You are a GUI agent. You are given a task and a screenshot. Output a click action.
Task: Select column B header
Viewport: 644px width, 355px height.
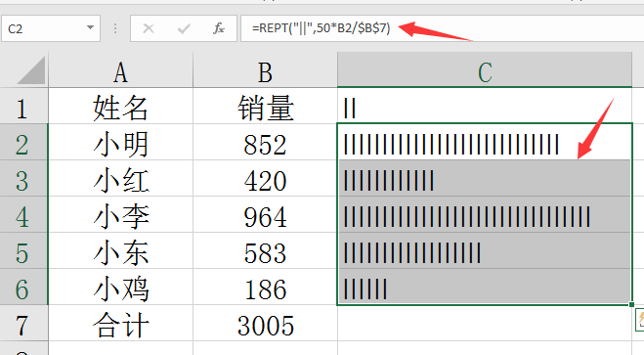(x=265, y=70)
